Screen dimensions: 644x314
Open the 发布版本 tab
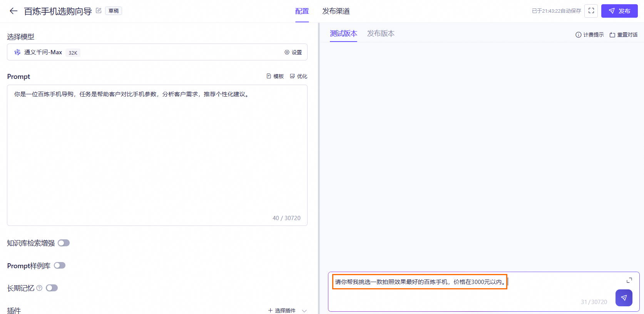click(x=381, y=33)
